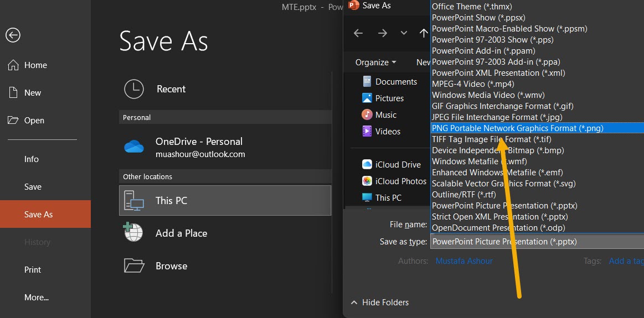Choose Browse to pick folder
This screenshot has height=318, width=644.
point(225,266)
